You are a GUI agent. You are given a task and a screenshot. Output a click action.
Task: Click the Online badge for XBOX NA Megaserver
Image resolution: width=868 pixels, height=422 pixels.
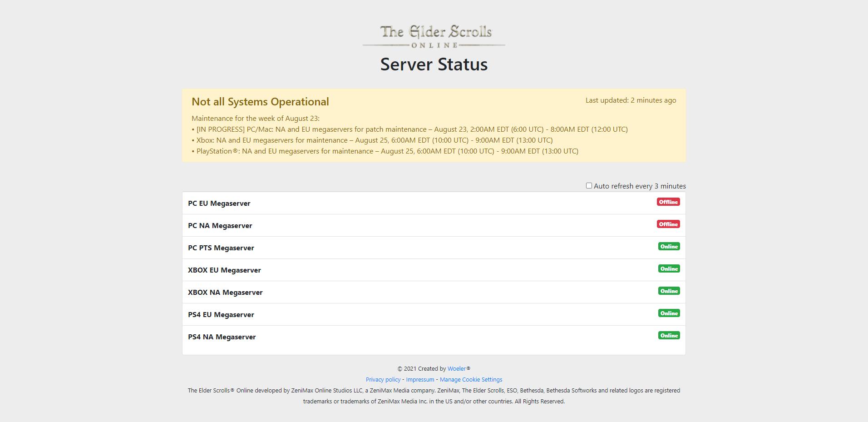[669, 291]
